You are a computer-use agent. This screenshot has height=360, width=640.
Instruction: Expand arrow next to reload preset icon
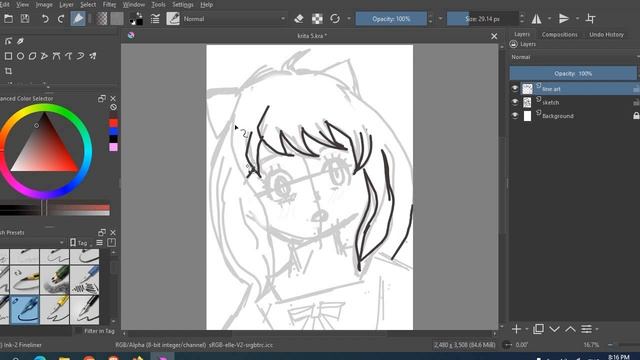pyautogui.click(x=349, y=19)
